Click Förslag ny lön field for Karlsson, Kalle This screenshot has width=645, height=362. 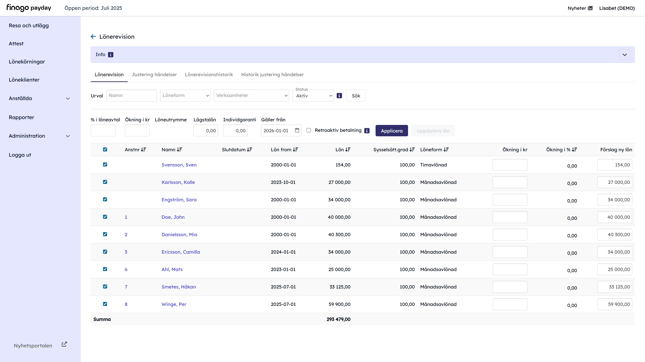click(x=615, y=182)
